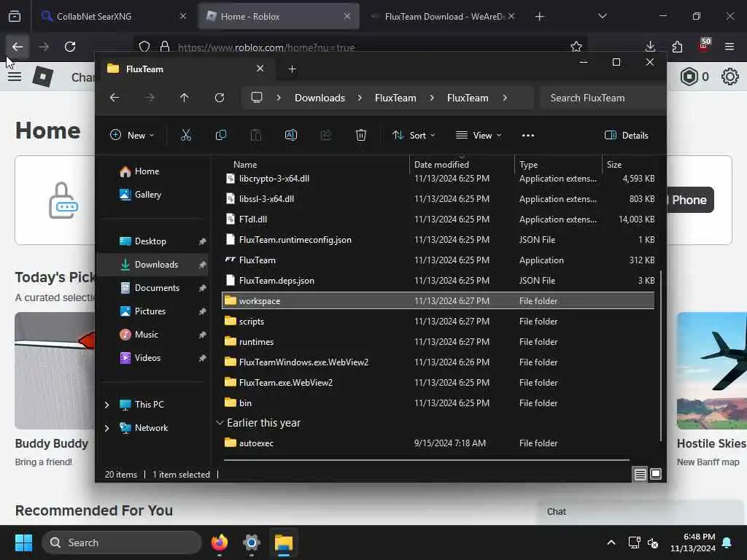Image resolution: width=747 pixels, height=560 pixels.
Task: Show hidden system tray icons
Action: click(x=611, y=542)
